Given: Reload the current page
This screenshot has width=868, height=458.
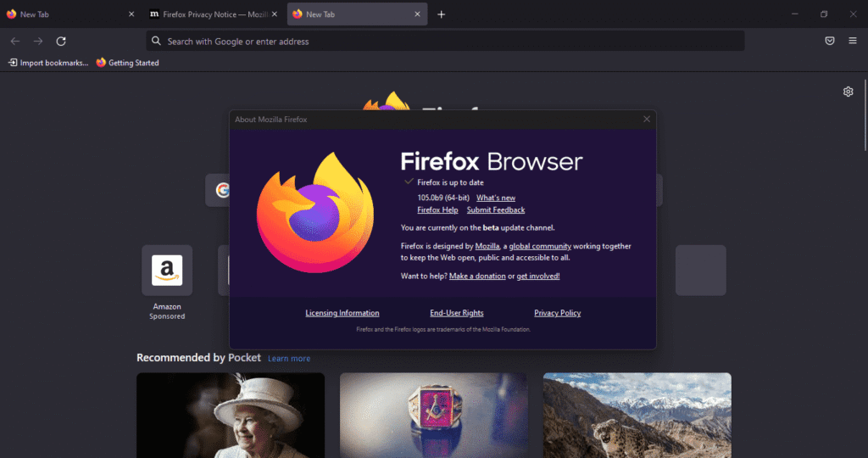Looking at the screenshot, I should (61, 41).
